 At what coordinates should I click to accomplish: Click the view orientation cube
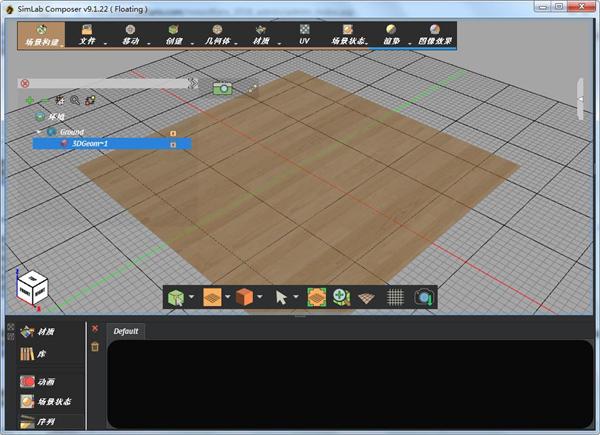(29, 288)
